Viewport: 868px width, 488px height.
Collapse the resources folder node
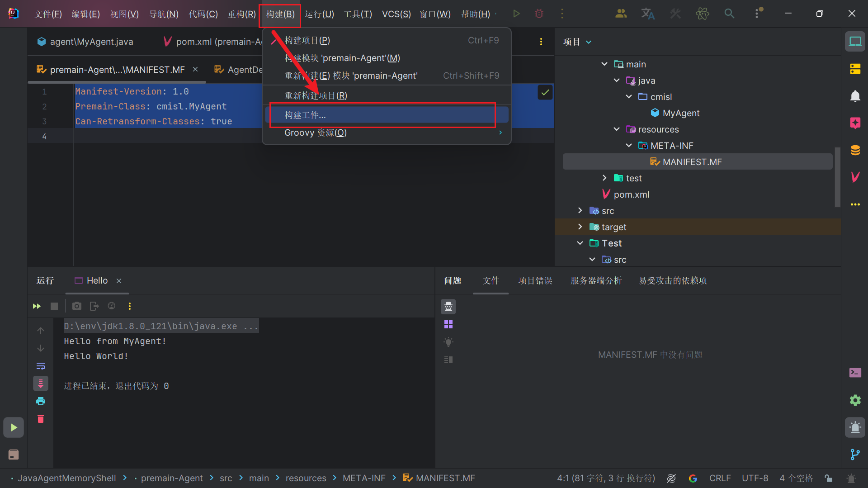(x=617, y=129)
